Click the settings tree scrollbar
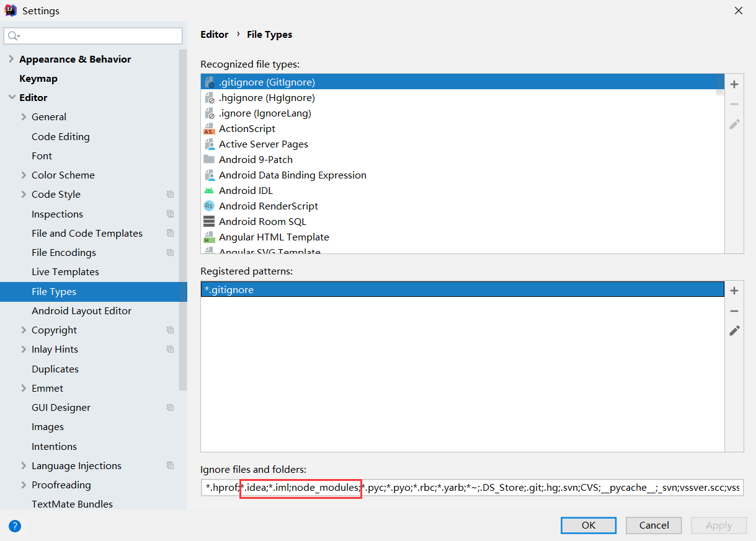The image size is (756, 541). point(183,220)
